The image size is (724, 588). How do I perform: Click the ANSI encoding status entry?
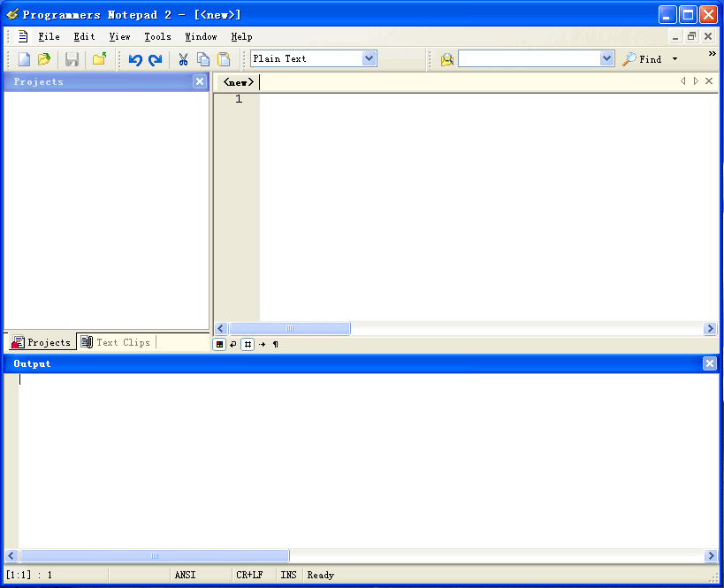(x=185, y=575)
